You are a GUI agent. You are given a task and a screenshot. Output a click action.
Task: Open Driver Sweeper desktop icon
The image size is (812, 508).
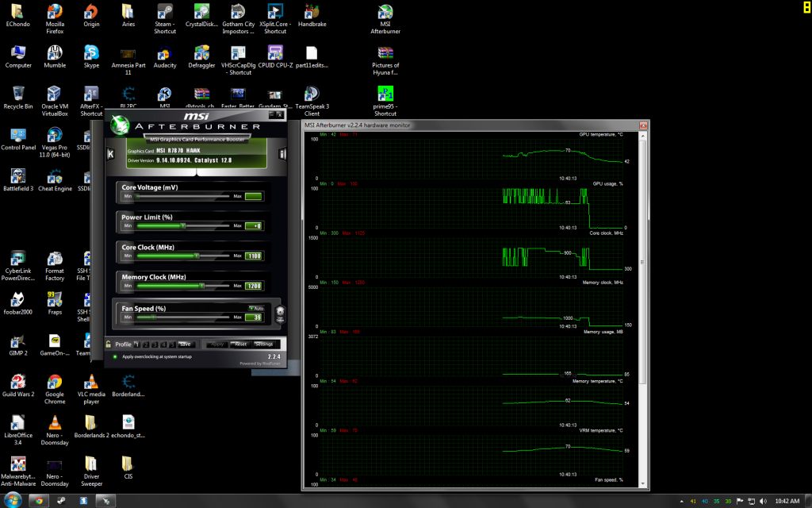(x=91, y=471)
